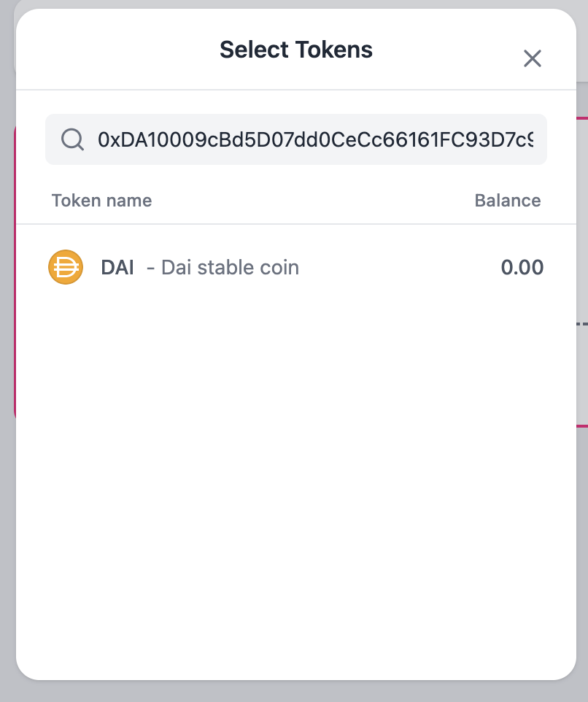
Task: Click the empty area below the DAI row
Action: (295, 474)
